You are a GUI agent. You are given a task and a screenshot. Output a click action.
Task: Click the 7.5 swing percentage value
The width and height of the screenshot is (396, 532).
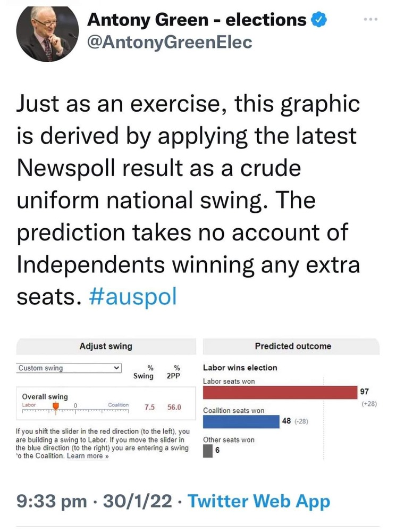(x=149, y=407)
